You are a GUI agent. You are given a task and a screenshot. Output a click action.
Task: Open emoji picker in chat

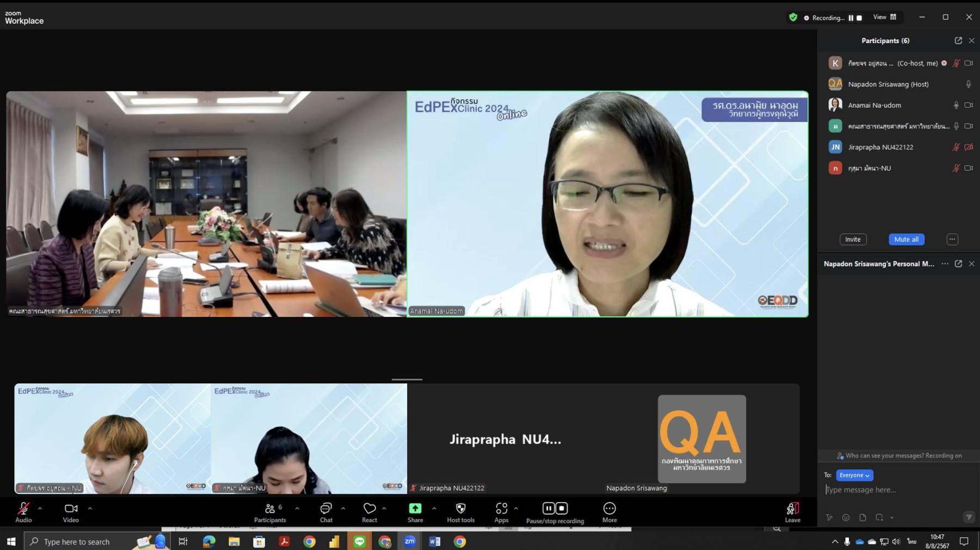click(x=846, y=517)
